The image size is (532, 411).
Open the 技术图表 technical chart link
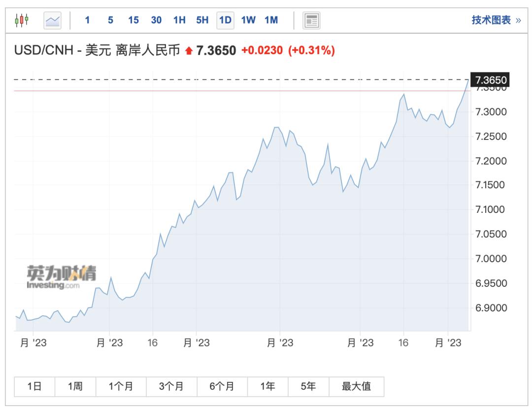(496, 20)
